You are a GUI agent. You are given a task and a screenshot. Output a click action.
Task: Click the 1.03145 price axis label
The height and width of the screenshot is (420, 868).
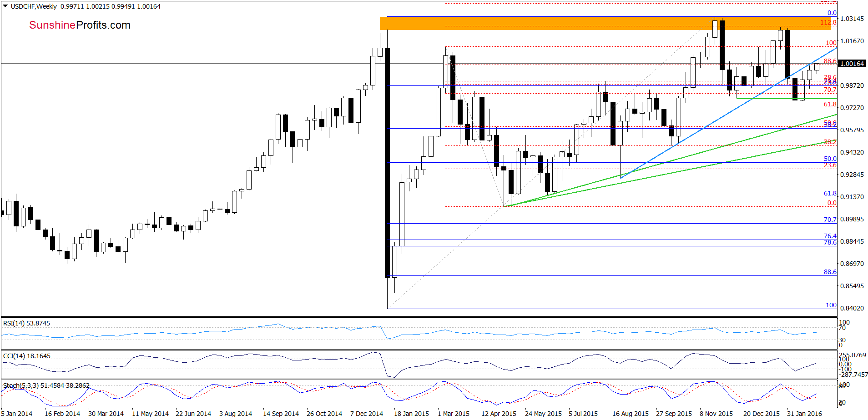852,19
